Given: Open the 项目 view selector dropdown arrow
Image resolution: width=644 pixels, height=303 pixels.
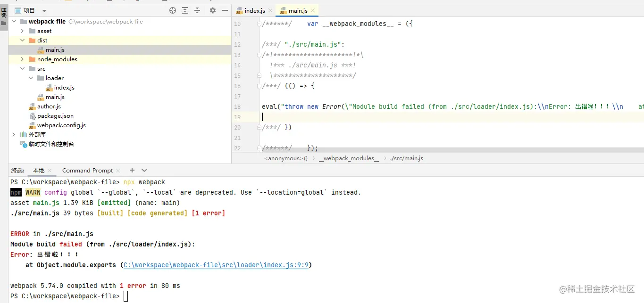Looking at the screenshot, I should 44,11.
